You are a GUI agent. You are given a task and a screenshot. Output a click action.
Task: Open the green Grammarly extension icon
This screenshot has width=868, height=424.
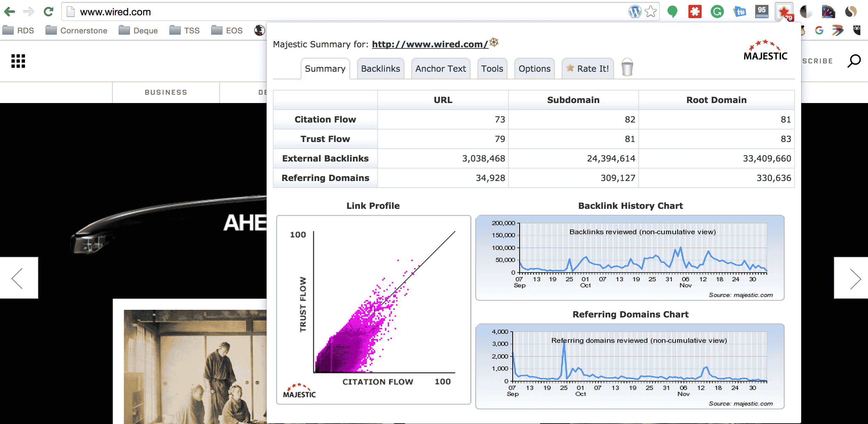click(x=717, y=12)
